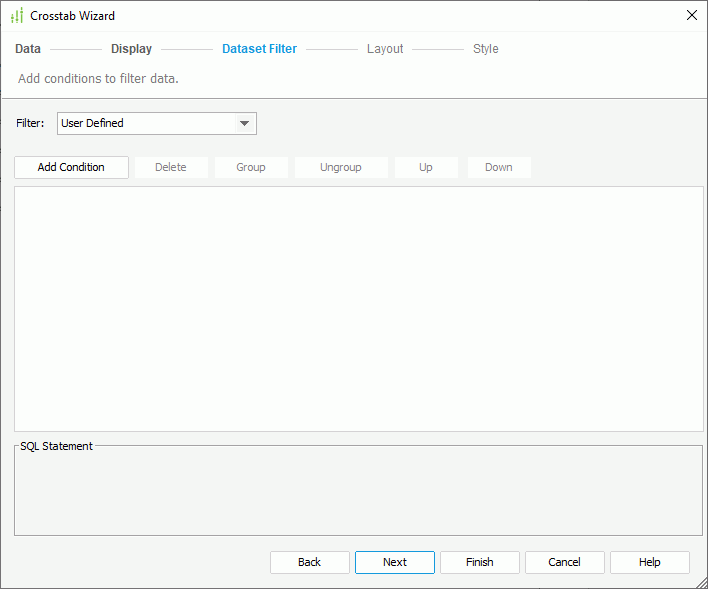The width and height of the screenshot is (708, 589).
Task: Jump to the Layout step
Action: [x=385, y=49]
